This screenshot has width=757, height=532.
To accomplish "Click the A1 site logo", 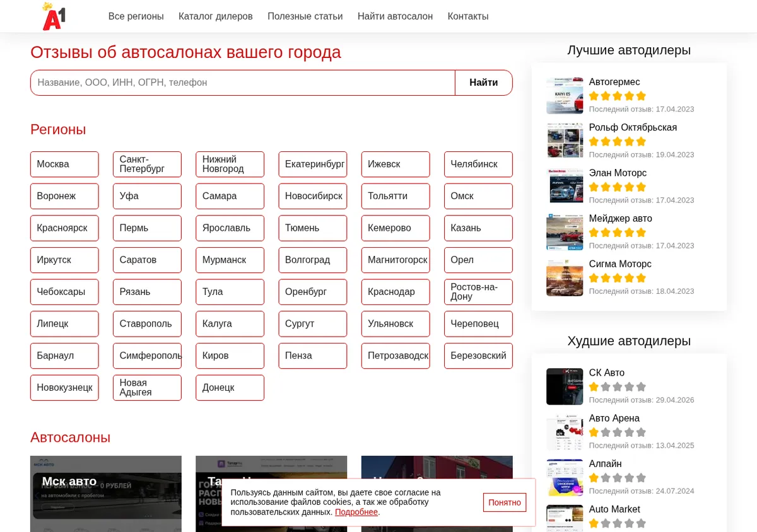I will tap(54, 16).
